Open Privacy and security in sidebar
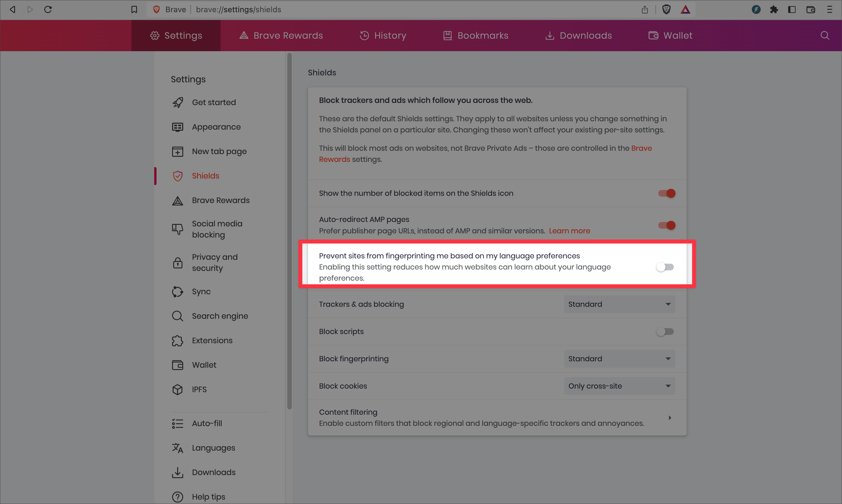The width and height of the screenshot is (842, 504). [x=214, y=263]
